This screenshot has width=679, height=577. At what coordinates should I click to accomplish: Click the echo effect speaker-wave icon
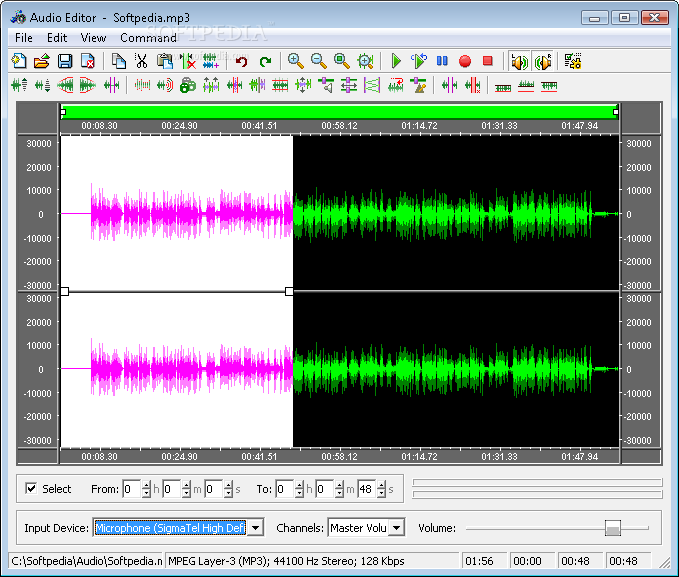click(x=165, y=85)
